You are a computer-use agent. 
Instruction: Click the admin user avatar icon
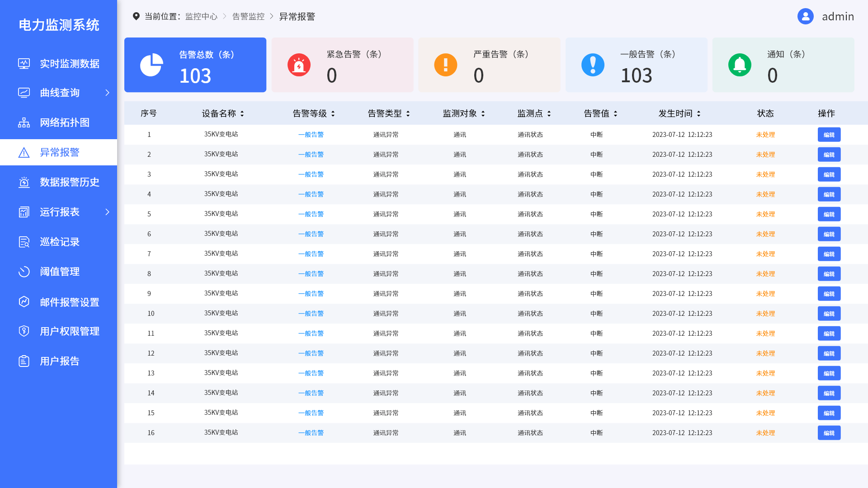805,16
